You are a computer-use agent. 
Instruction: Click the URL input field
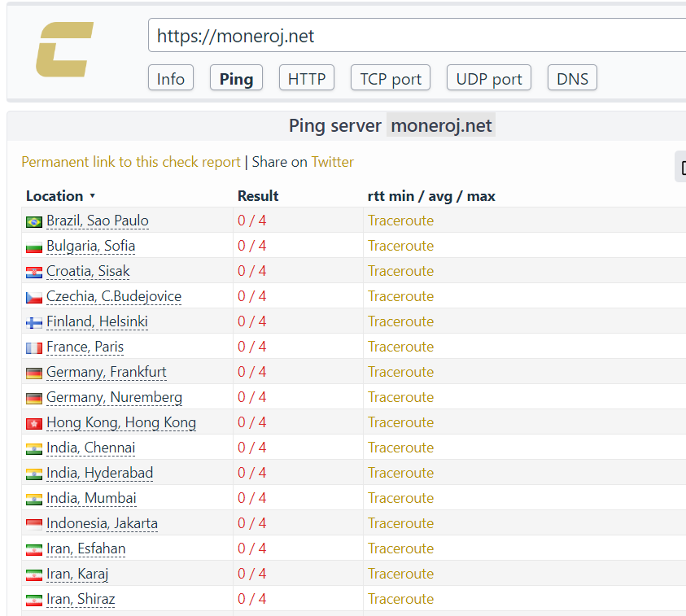coord(415,36)
